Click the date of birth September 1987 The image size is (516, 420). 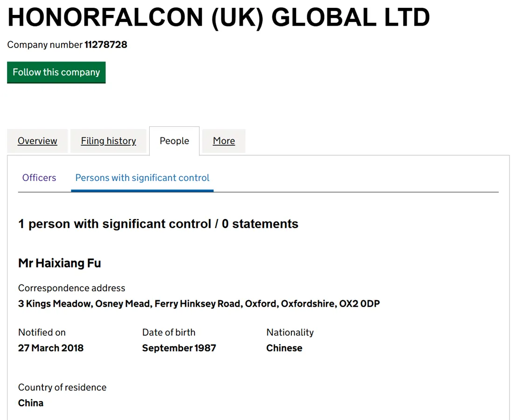click(179, 348)
